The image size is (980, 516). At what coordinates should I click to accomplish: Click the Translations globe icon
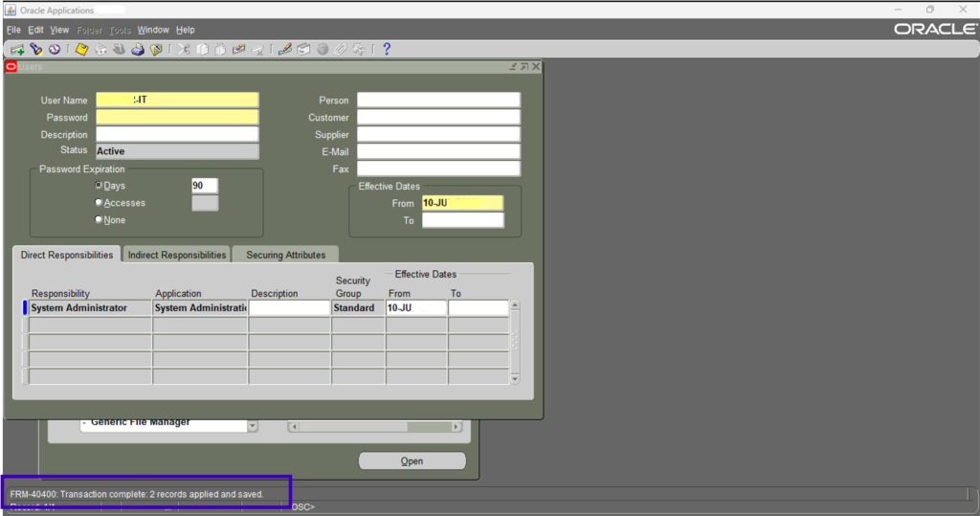pyautogui.click(x=323, y=50)
